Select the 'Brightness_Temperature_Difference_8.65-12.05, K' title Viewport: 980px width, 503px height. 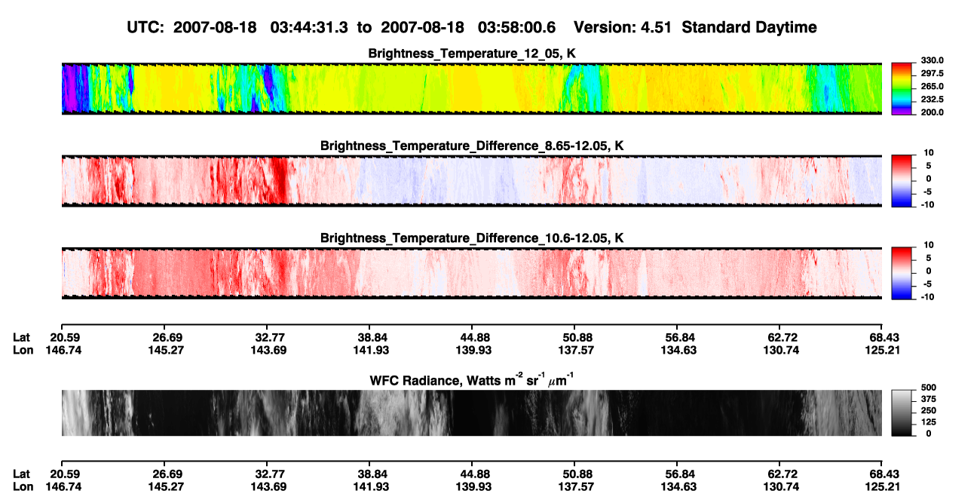pos(472,145)
